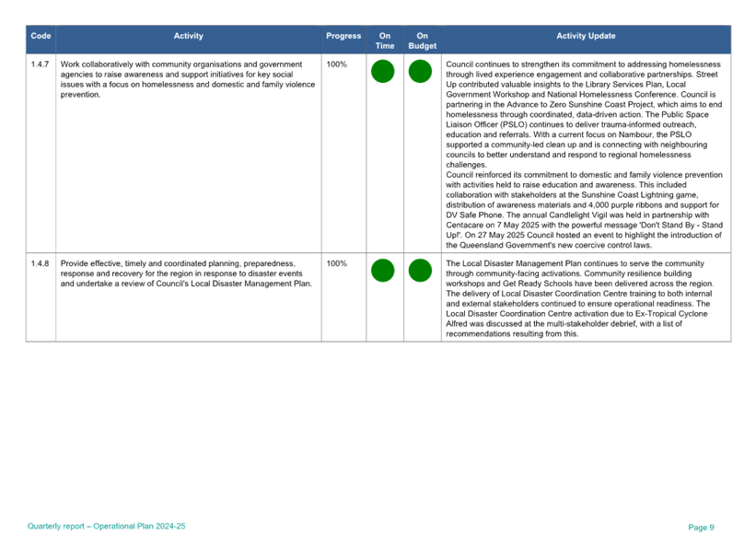This screenshot has width=756, height=535.
Task: Click the On Time column header
Action: pos(384,40)
